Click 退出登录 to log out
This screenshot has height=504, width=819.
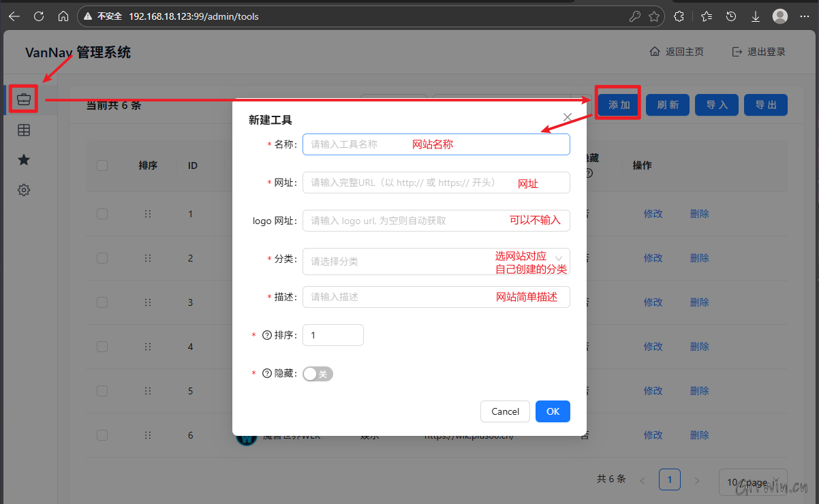pyautogui.click(x=758, y=52)
